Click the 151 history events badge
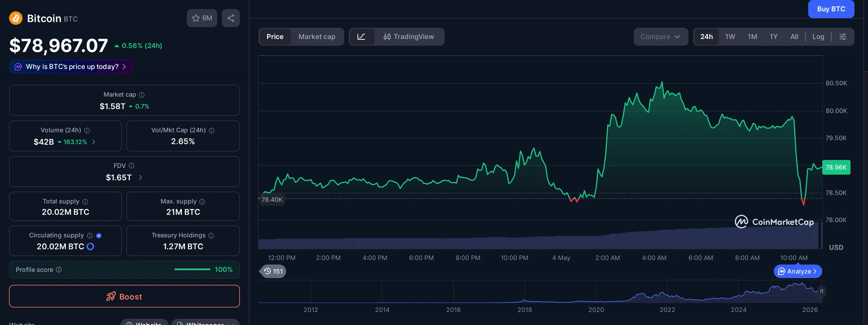Image resolution: width=868 pixels, height=325 pixels. pyautogui.click(x=273, y=271)
